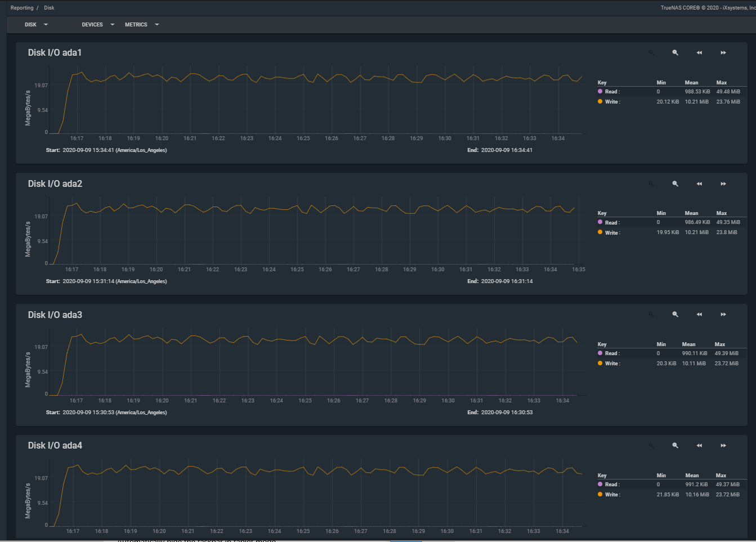
Task: Open the DISK report dropdown
Action: [x=36, y=25]
